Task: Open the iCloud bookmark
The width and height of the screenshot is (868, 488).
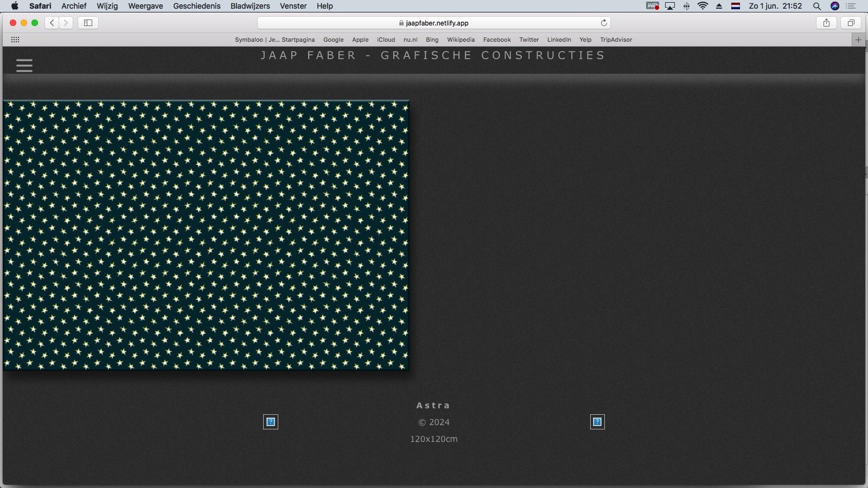Action: (x=386, y=40)
